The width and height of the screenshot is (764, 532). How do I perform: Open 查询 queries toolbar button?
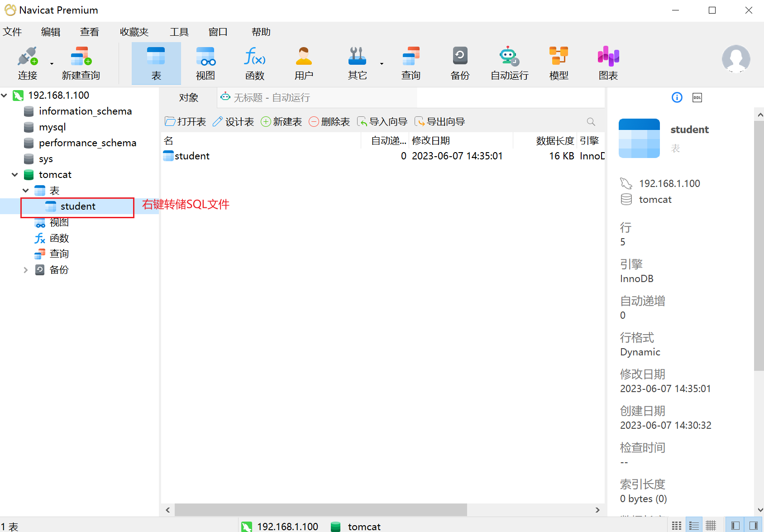click(x=411, y=63)
